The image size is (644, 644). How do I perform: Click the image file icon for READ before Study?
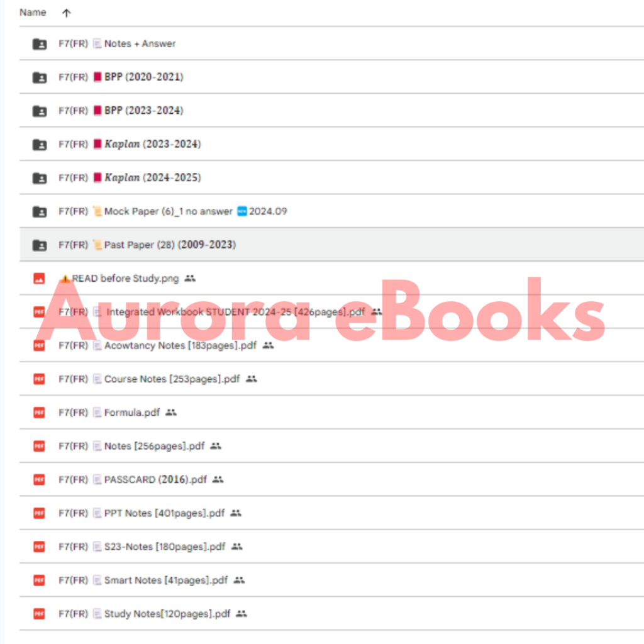point(39,279)
